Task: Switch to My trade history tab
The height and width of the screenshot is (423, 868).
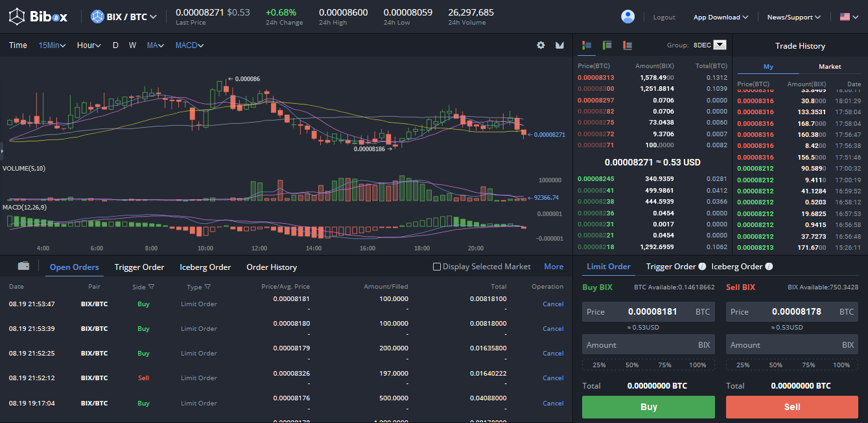Action: point(768,67)
